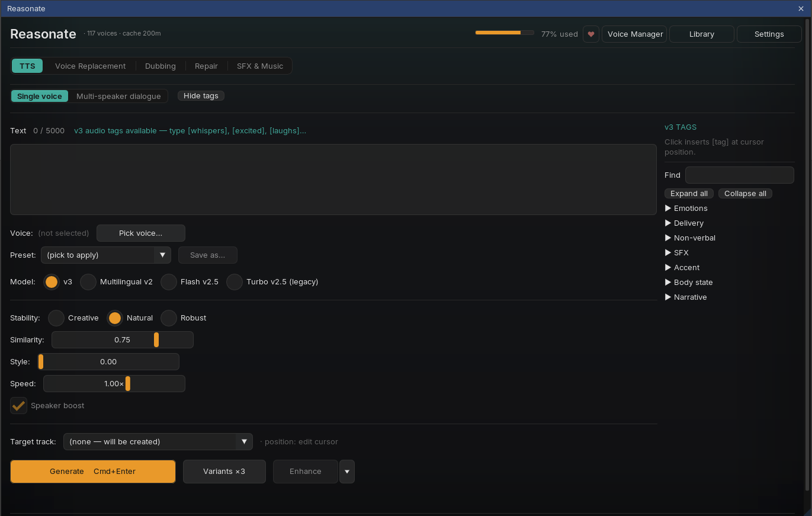This screenshot has height=516, width=812.
Task: Open the Target track dropdown
Action: click(158, 442)
